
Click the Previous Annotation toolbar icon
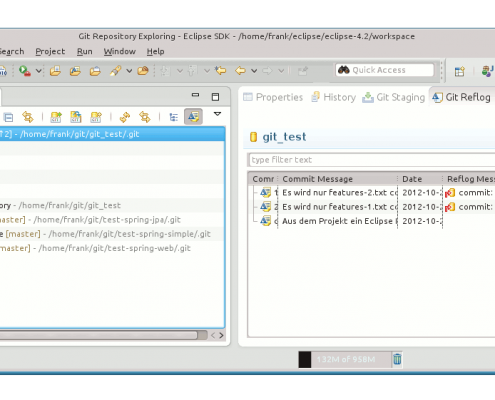click(192, 71)
